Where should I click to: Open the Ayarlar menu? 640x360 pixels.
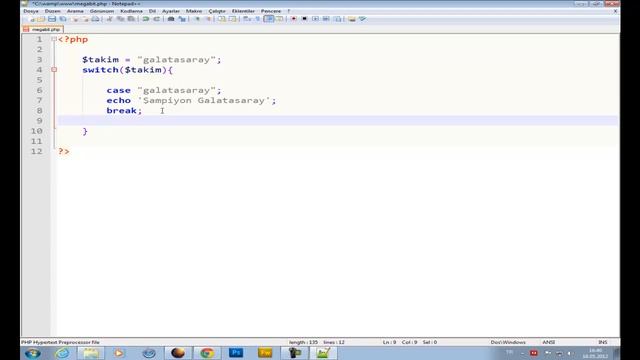tap(171, 11)
